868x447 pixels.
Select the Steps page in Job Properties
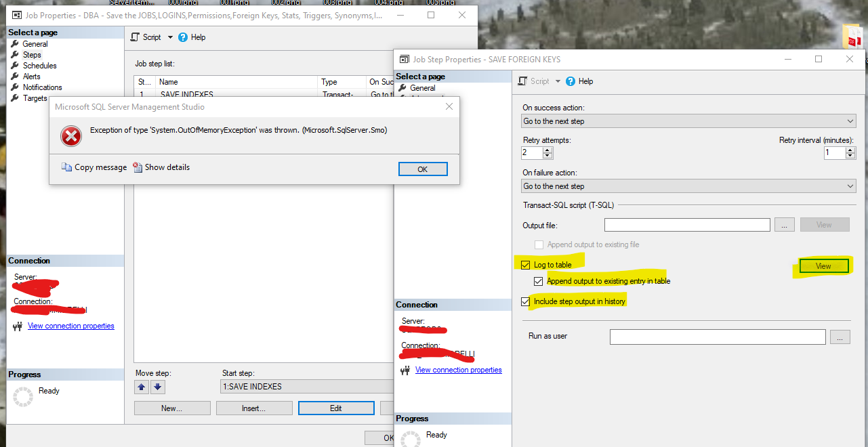[31, 55]
